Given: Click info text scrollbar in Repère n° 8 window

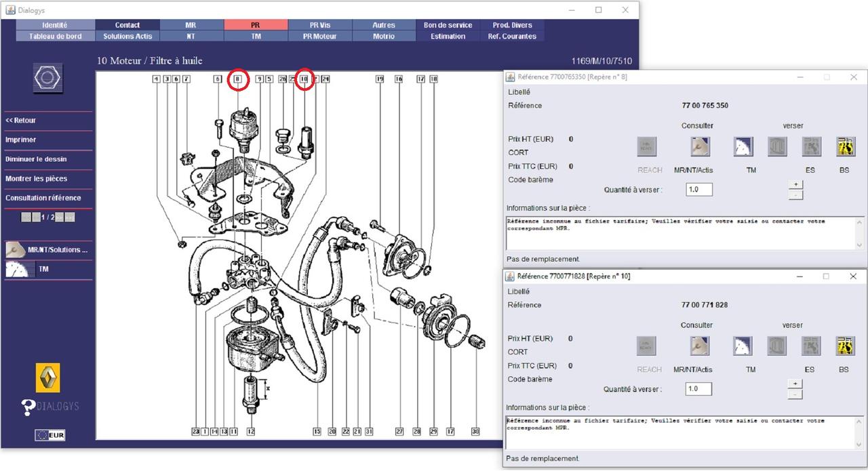Looking at the screenshot, I should coord(860,233).
